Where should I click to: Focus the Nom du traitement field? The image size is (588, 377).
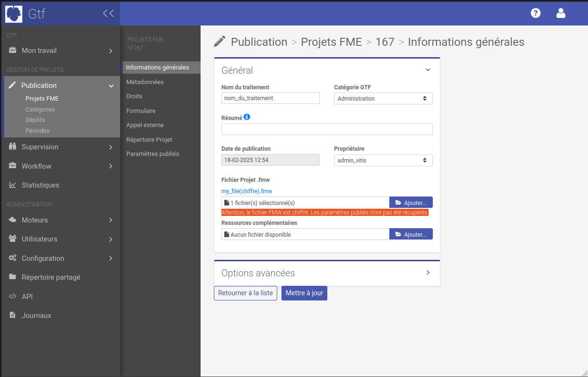pos(271,98)
